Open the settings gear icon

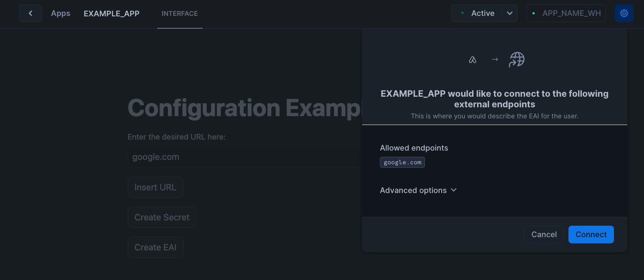pyautogui.click(x=624, y=13)
